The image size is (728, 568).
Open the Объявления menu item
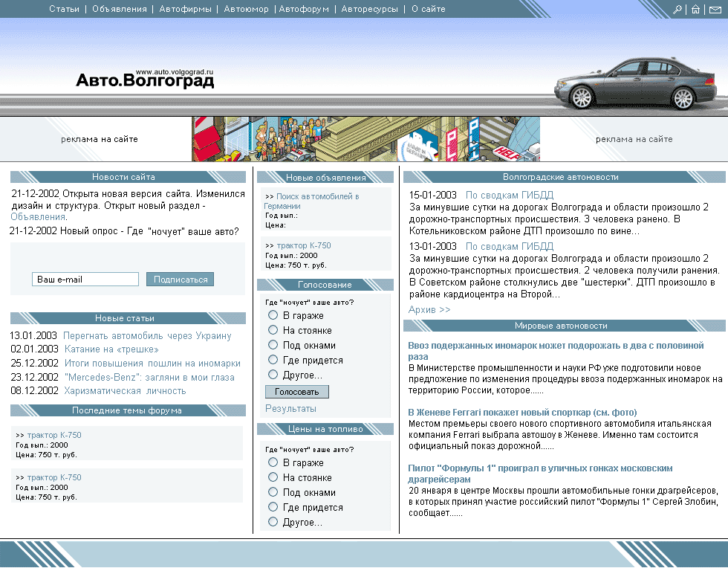120,9
